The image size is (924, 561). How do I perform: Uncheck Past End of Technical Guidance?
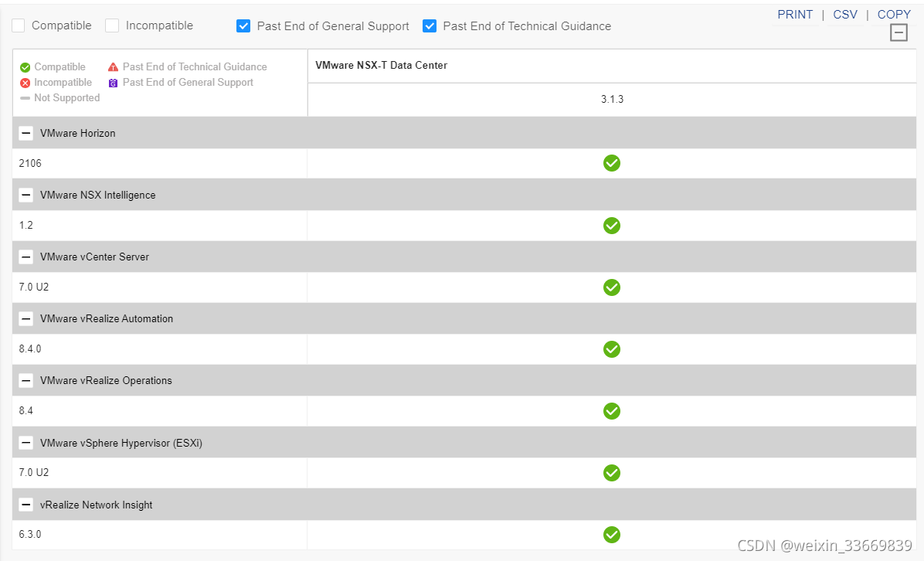430,25
